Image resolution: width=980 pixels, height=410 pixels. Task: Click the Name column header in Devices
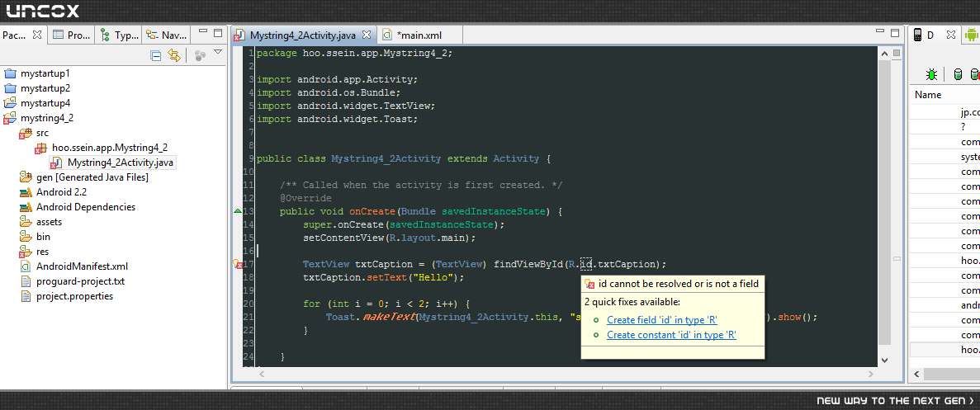[944, 96]
